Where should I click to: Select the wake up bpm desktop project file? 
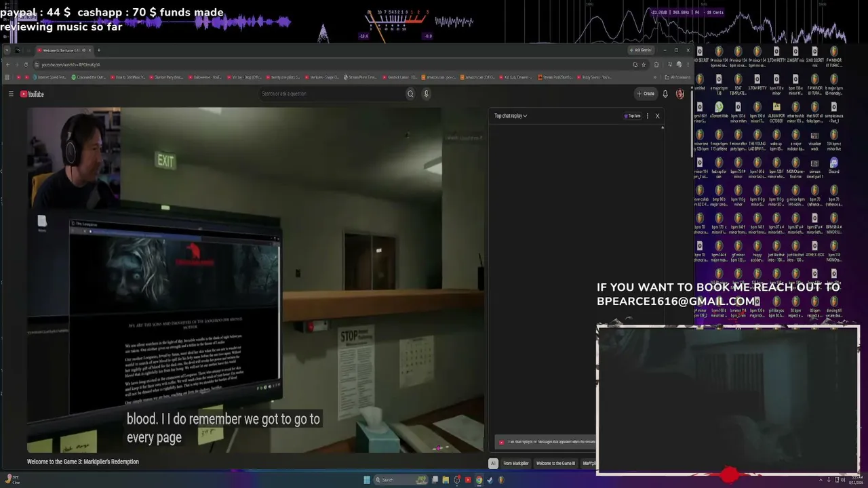coord(776,141)
